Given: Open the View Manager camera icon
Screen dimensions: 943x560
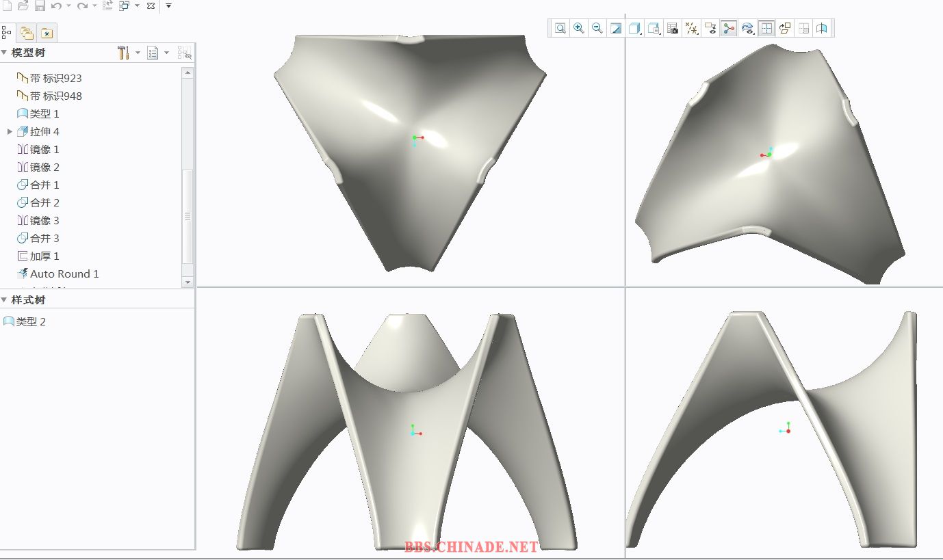Looking at the screenshot, I should [673, 28].
